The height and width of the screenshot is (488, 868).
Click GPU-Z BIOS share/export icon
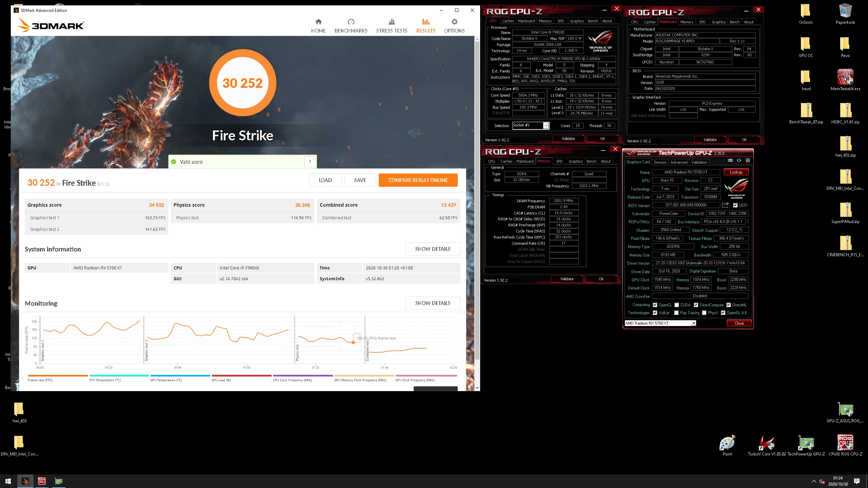pyautogui.click(x=725, y=205)
